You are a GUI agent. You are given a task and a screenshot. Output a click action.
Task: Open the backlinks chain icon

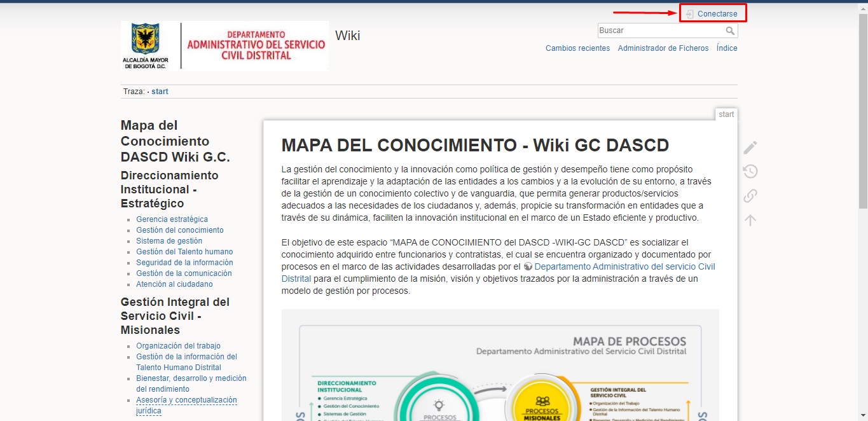(x=750, y=196)
